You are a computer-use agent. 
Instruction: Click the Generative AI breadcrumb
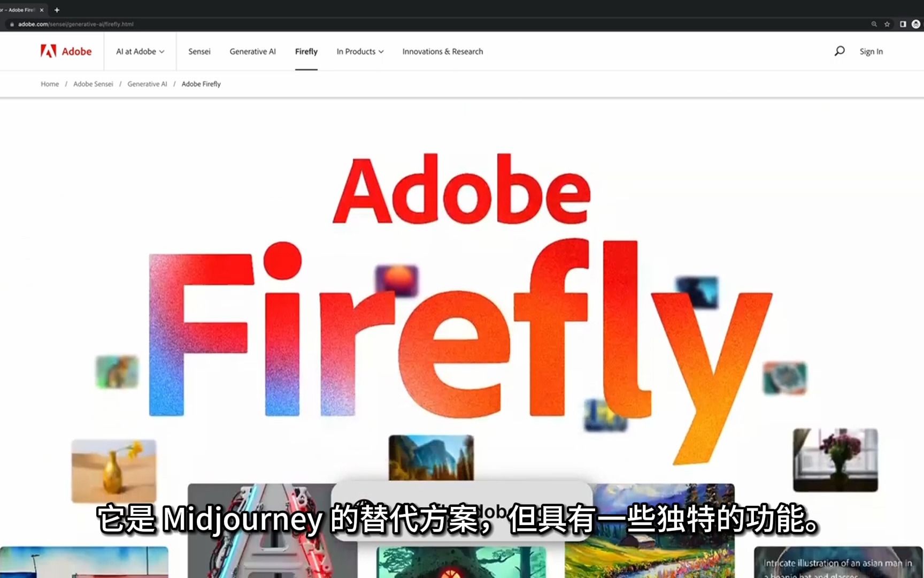[147, 84]
